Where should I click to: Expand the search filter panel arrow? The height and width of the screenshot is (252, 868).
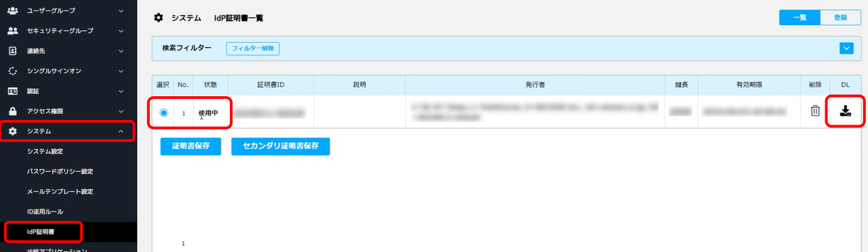click(846, 48)
